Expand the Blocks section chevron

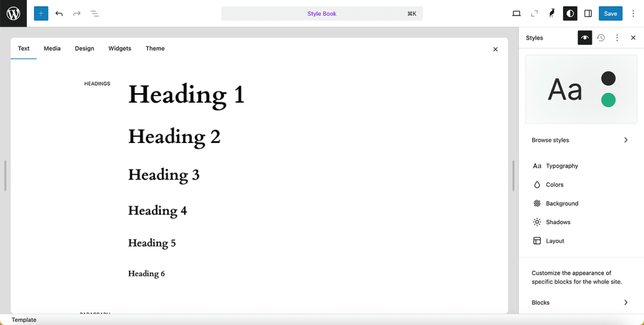[625, 302]
